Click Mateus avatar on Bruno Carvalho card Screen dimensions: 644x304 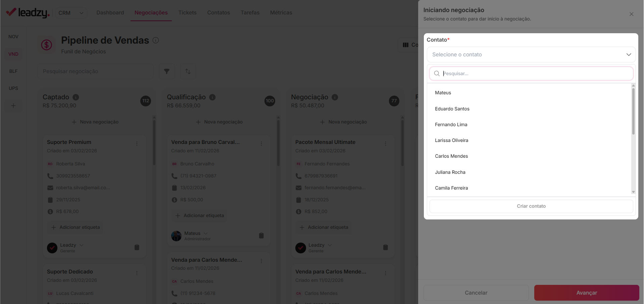click(176, 236)
